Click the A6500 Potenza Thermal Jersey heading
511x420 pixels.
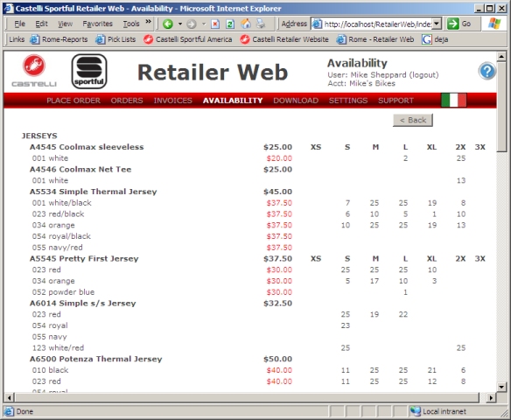pyautogui.click(x=96, y=359)
